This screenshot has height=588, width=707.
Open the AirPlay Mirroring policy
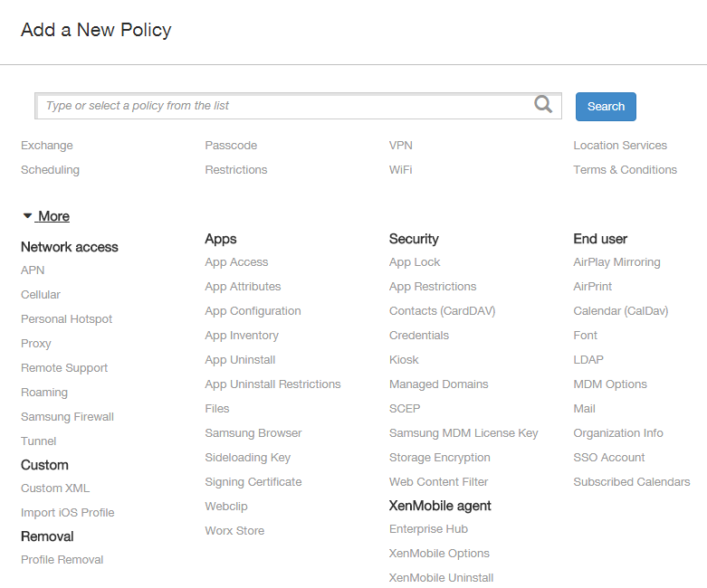pos(616,262)
